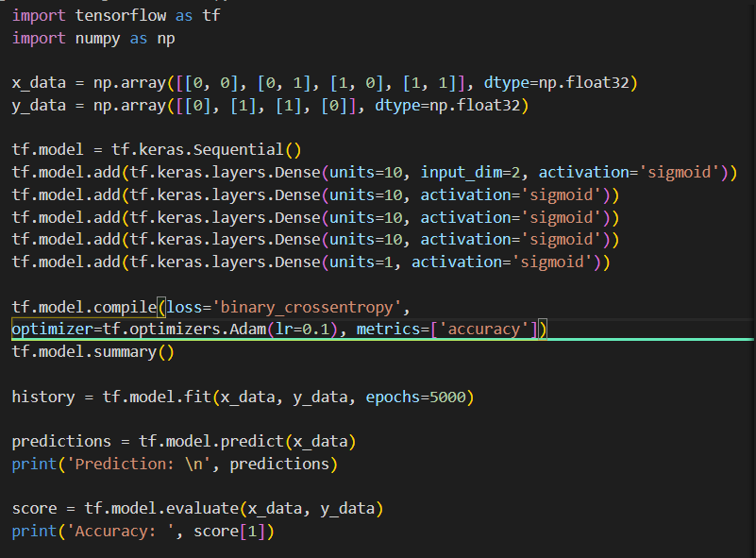Click the 'history' variable name

pyautogui.click(x=43, y=397)
